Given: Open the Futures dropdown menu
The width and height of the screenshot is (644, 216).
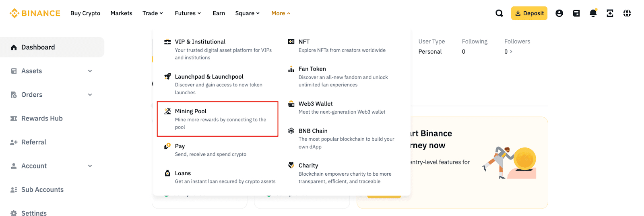Looking at the screenshot, I should tap(188, 13).
